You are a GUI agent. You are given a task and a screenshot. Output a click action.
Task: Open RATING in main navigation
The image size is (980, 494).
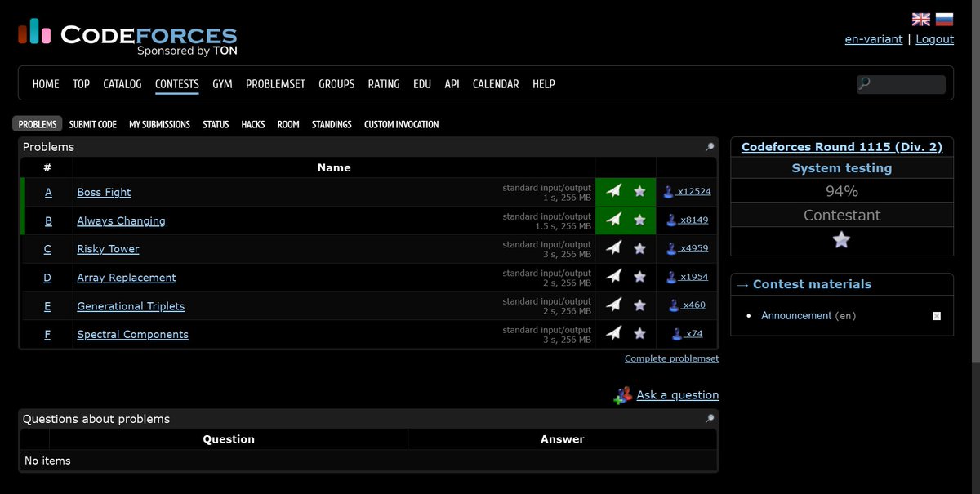[384, 84]
